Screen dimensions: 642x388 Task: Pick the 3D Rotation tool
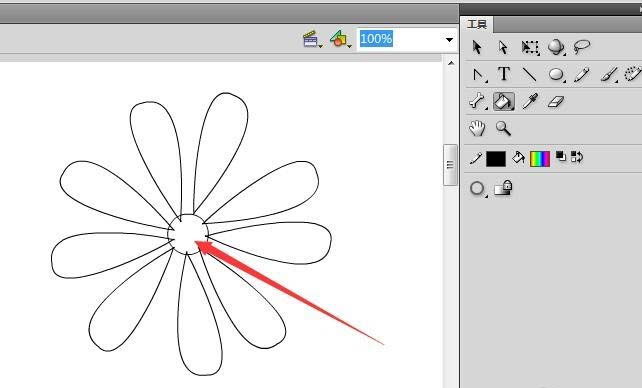[556, 47]
